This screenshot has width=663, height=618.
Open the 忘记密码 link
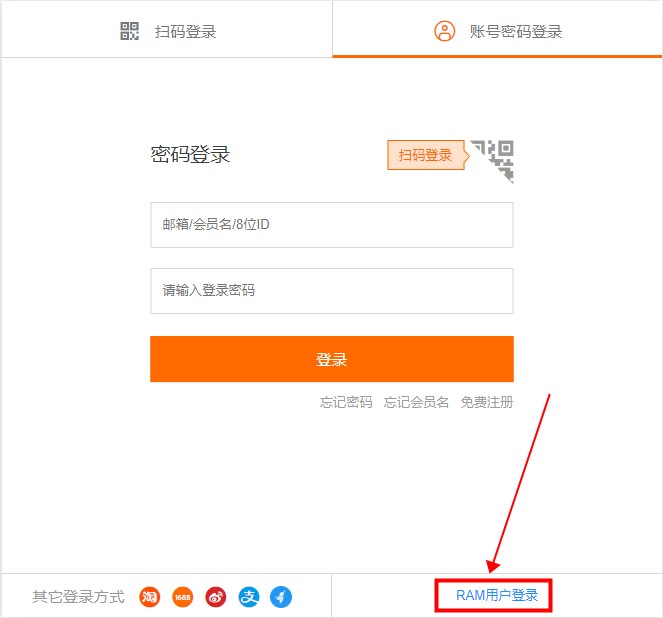[346, 402]
